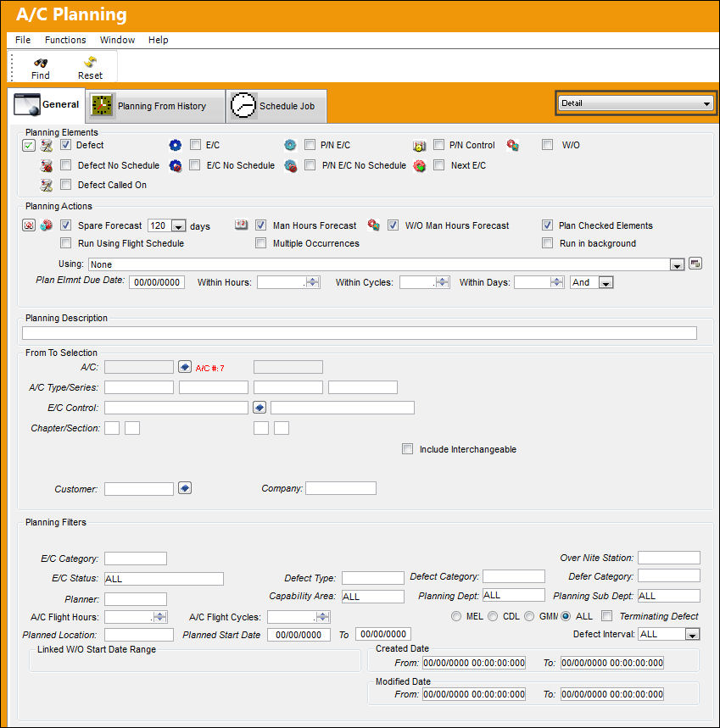Select the MEL radio button
Image resolution: width=720 pixels, height=728 pixels.
point(456,616)
